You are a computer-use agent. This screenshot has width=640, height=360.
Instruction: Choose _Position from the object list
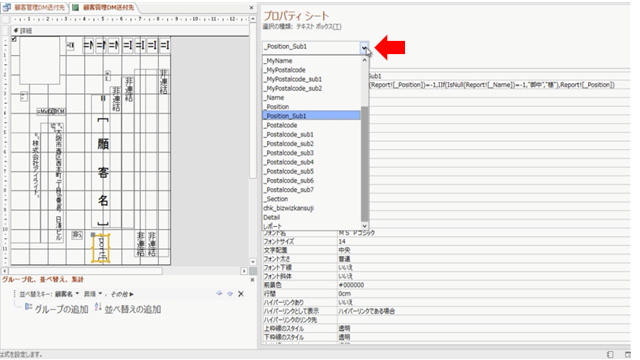(x=311, y=107)
